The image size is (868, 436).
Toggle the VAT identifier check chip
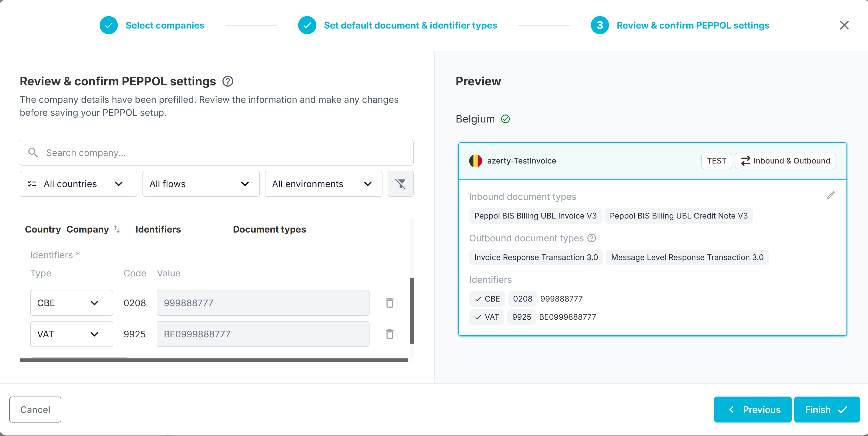[x=486, y=317]
